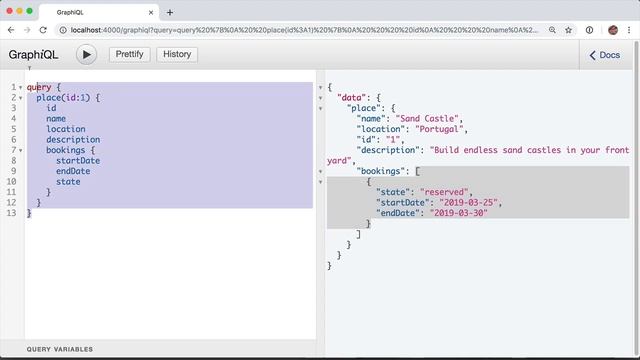Collapse the root result object

click(320, 87)
